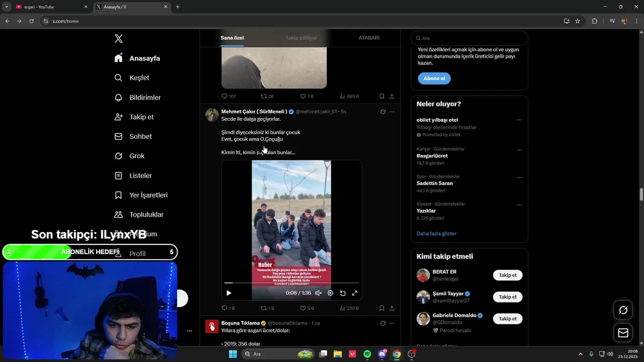Viewport: 644px width, 362px height.
Task: Click the X logo in the sidebar
Action: [x=119, y=39]
